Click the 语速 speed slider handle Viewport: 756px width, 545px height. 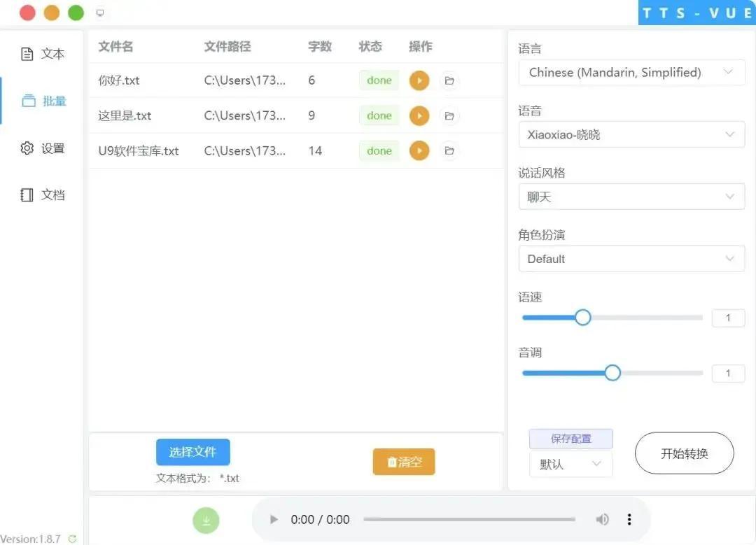583,318
